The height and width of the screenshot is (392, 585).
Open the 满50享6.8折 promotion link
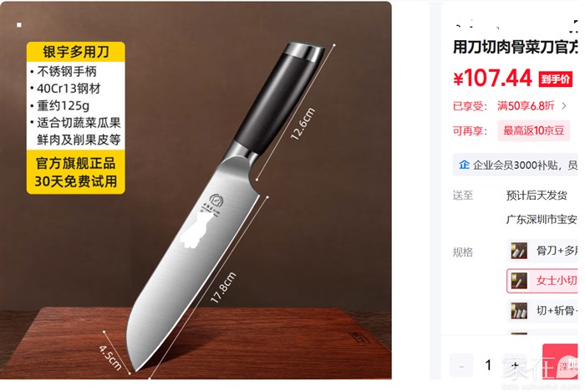pos(526,106)
